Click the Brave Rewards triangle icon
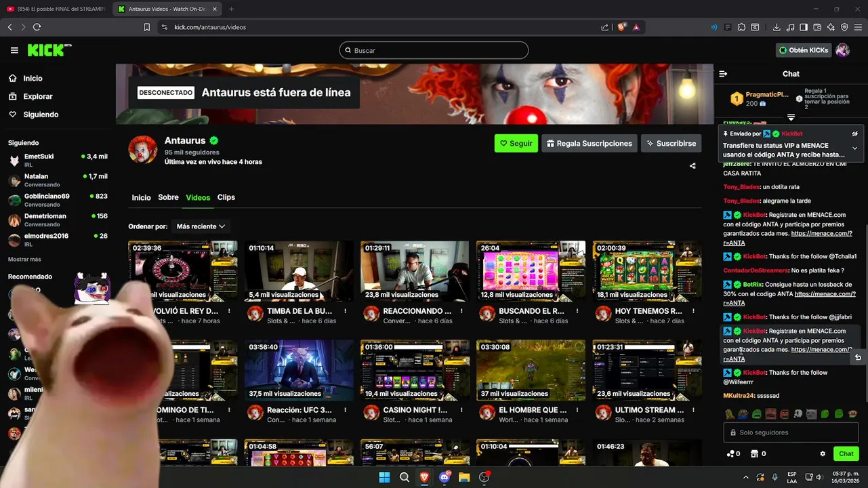The image size is (868, 488). (636, 27)
